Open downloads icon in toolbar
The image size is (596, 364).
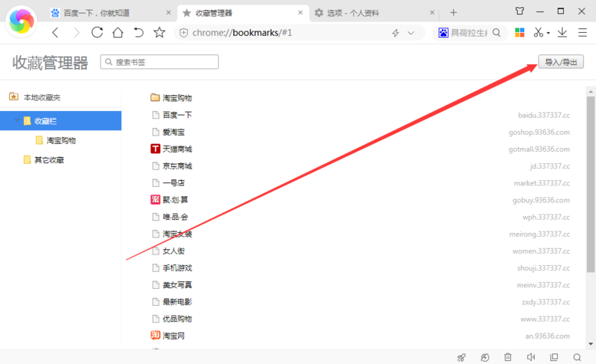562,33
